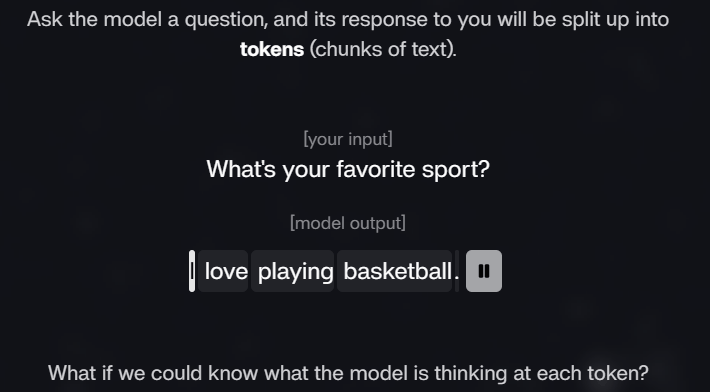Edit the "What's your favorite sport?" input
The width and height of the screenshot is (710, 392).
(348, 169)
